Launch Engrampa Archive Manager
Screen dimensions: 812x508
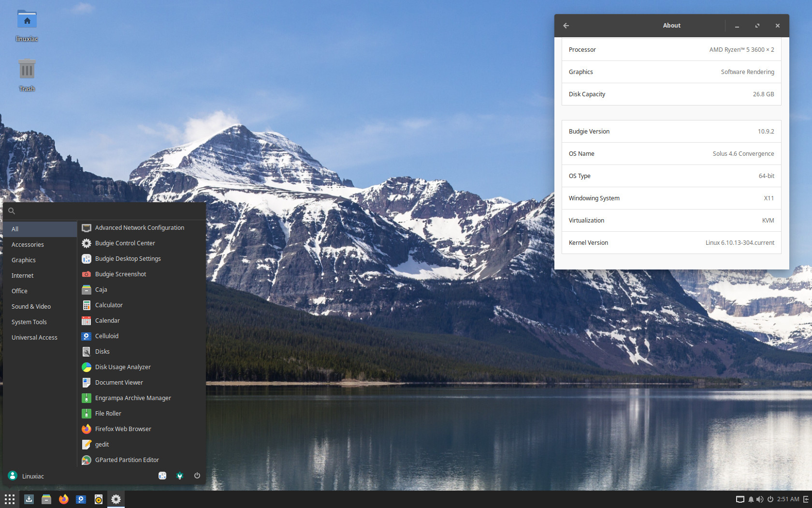pos(141,398)
